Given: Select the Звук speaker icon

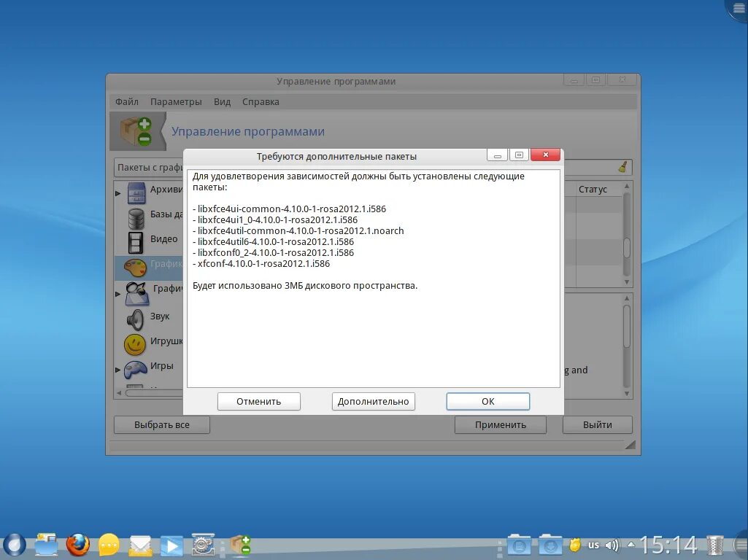Looking at the screenshot, I should coord(136,320).
